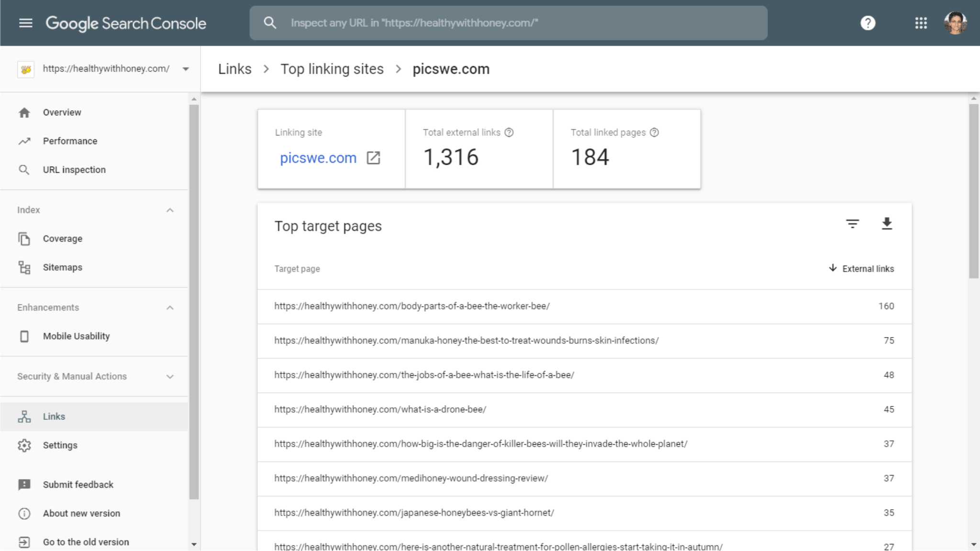Viewport: 980px width, 551px height.
Task: Click the Target page column header
Action: pyautogui.click(x=297, y=269)
